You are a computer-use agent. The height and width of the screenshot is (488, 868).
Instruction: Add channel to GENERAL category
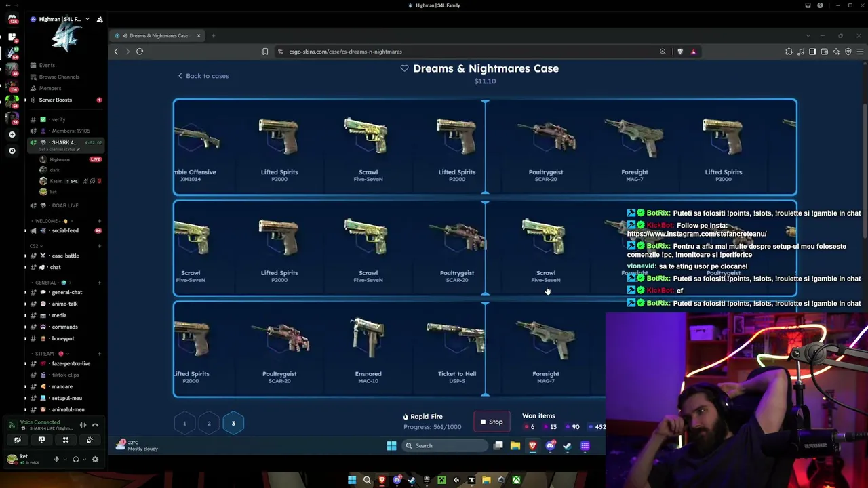tap(99, 282)
